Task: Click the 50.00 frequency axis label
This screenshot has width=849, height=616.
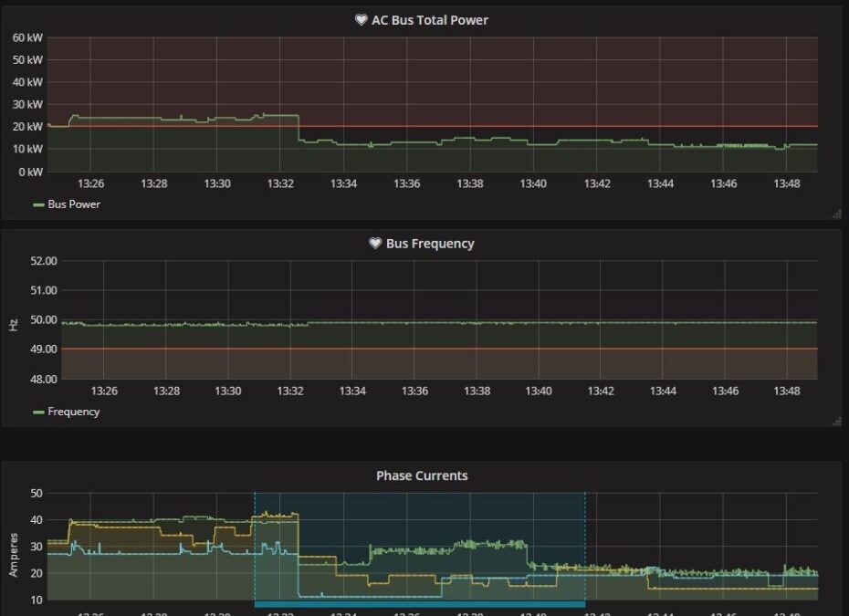Action: (x=43, y=319)
